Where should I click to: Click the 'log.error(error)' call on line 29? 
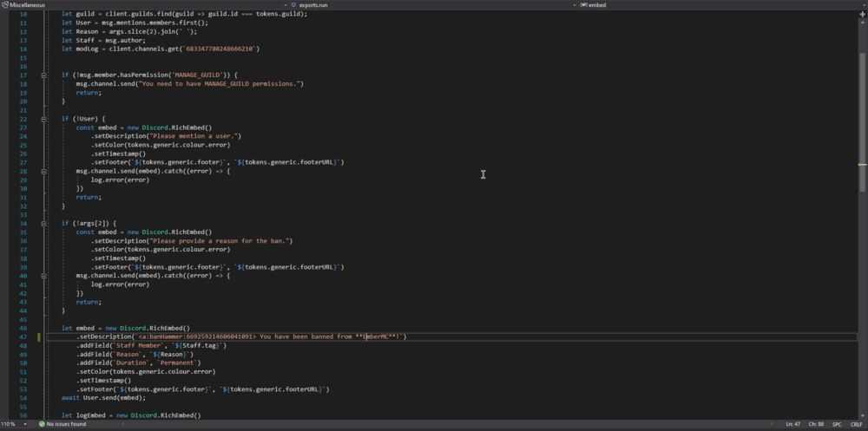click(x=120, y=180)
